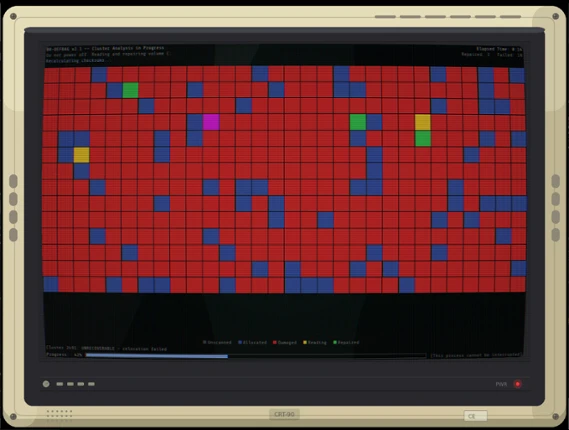
Task: Click the CE sticker on the monitor frame
Action: (x=475, y=416)
